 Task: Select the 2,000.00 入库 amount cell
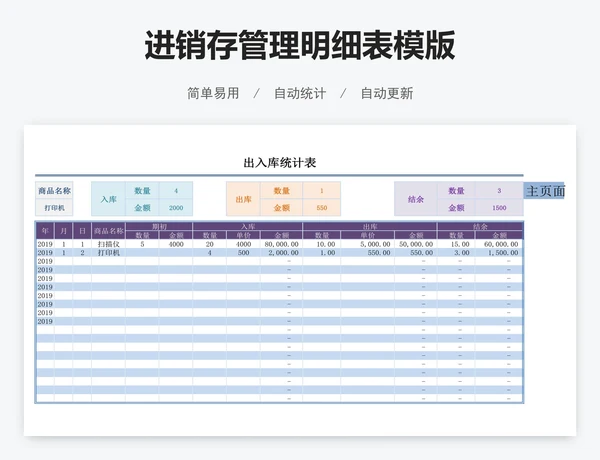point(282,253)
